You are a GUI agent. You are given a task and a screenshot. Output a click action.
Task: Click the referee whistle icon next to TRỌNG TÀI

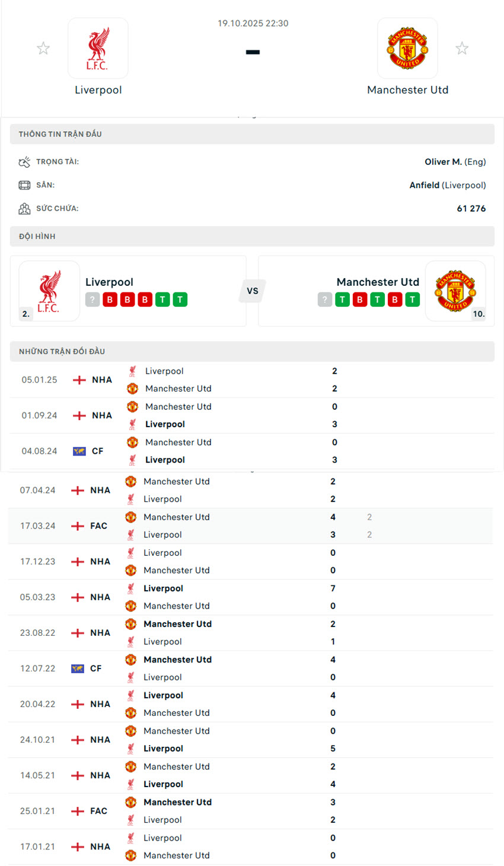click(x=24, y=161)
